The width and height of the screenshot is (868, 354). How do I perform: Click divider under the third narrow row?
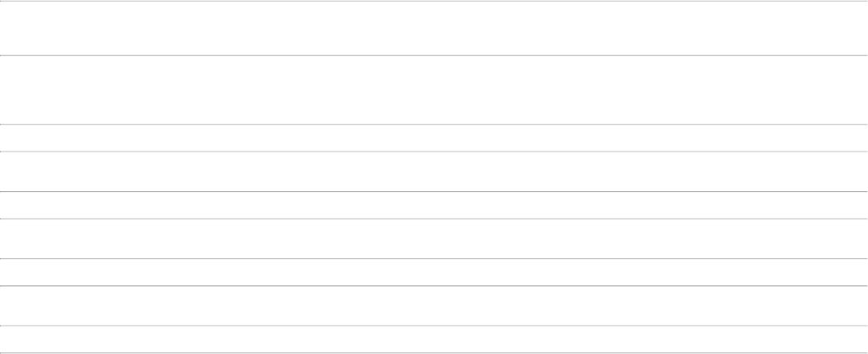point(434,285)
